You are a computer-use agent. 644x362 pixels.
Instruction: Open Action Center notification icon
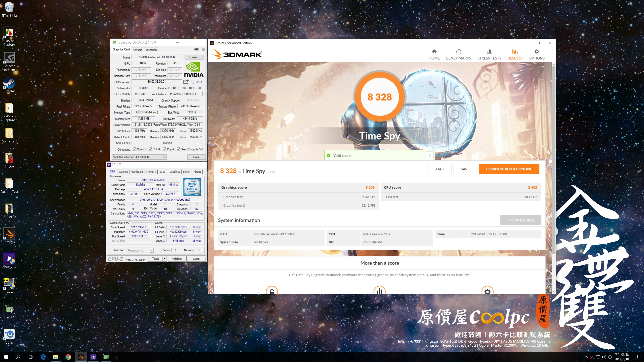pyautogui.click(x=636, y=357)
